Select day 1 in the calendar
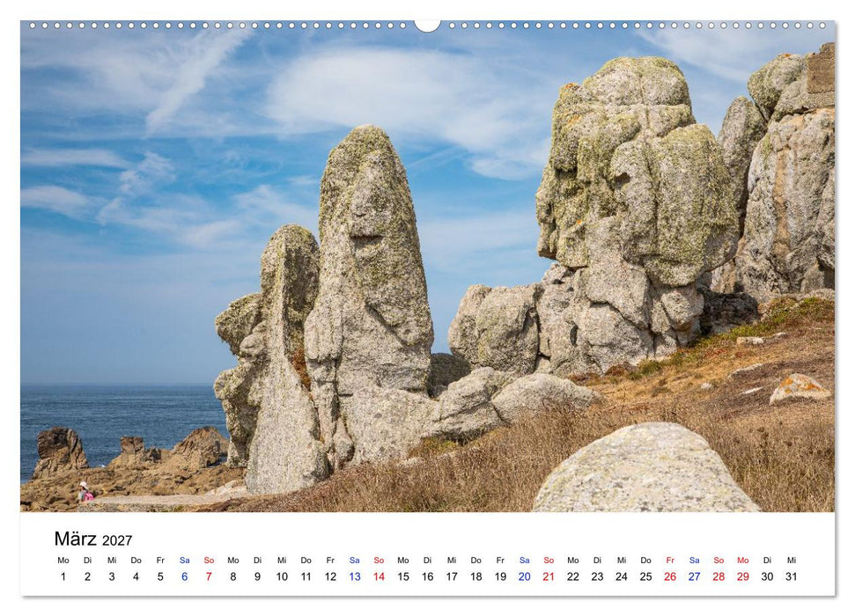The height and width of the screenshot is (616, 855). point(63,576)
